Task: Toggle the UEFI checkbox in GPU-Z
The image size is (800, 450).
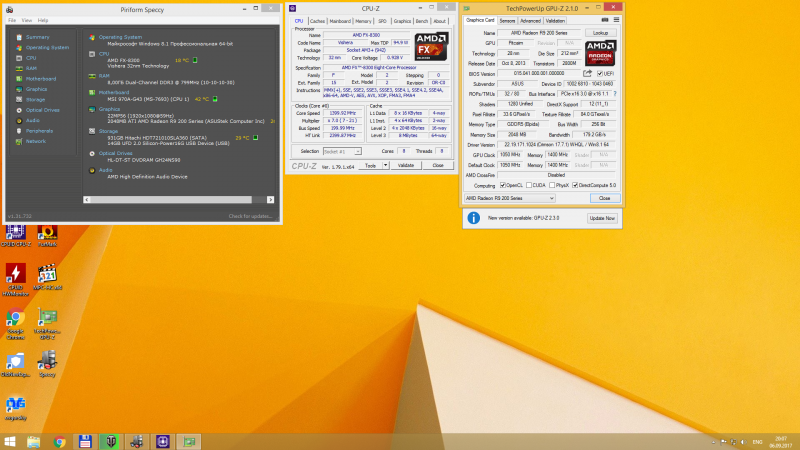Action: click(x=600, y=74)
